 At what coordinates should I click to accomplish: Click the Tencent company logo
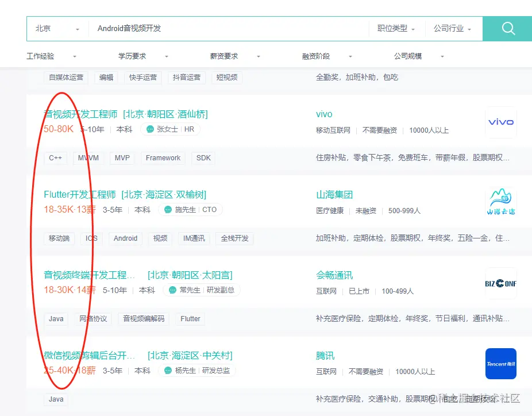501,364
